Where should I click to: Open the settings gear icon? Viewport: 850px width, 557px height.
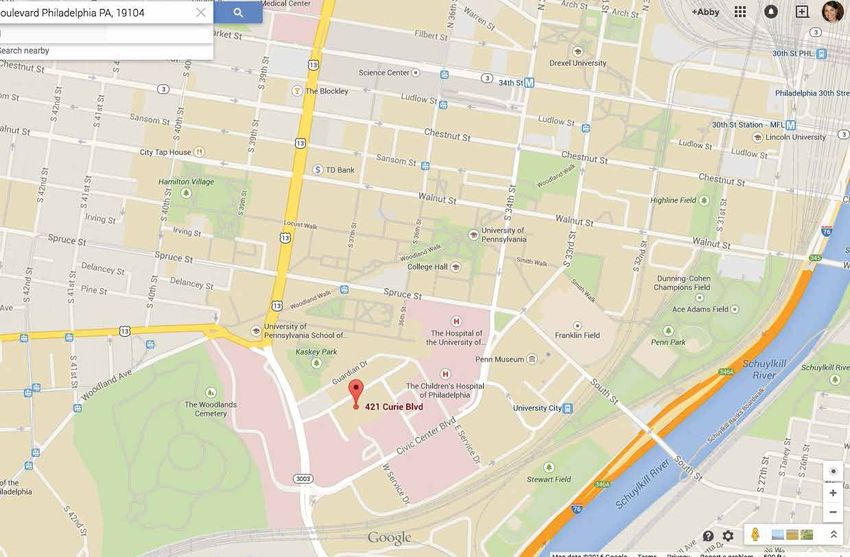click(728, 536)
